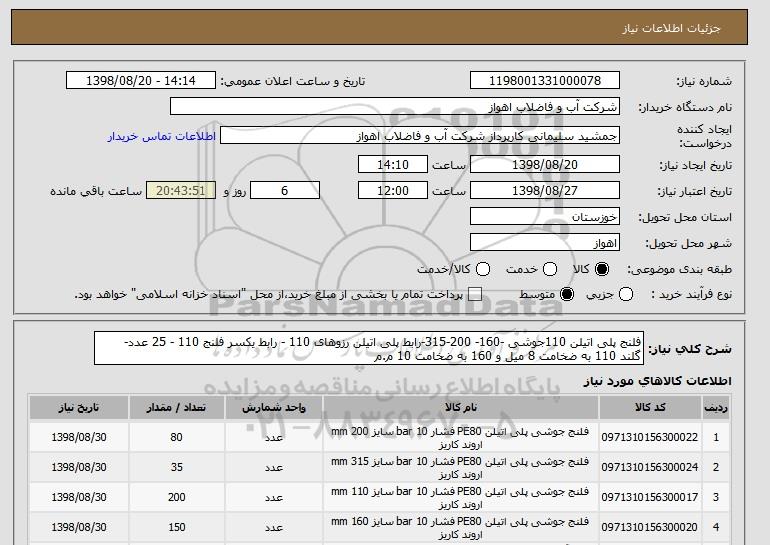Click the creation time field 14:10

coord(393,164)
